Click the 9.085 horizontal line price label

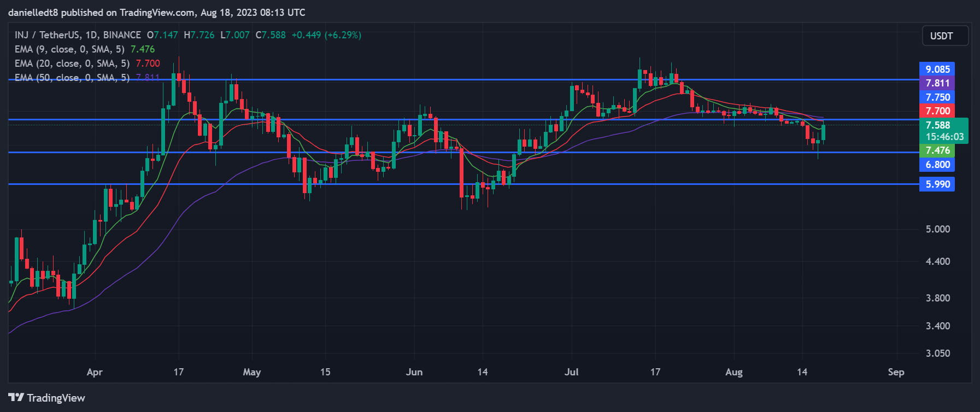937,69
